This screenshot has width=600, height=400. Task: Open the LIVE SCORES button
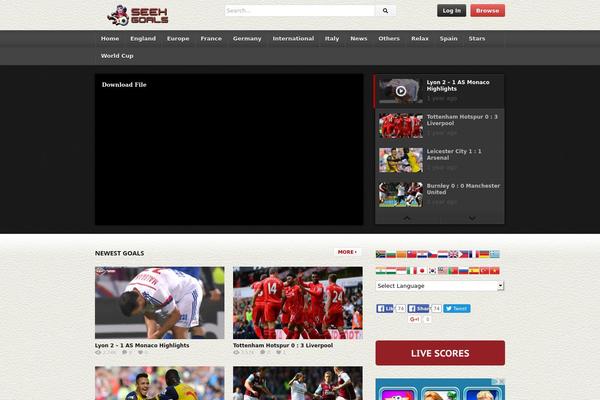tap(440, 353)
